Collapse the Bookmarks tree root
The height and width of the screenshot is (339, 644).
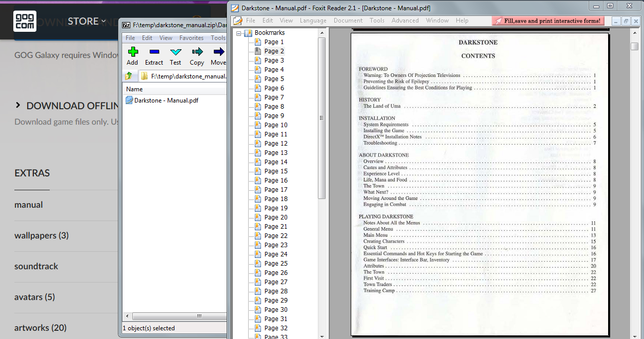point(238,33)
